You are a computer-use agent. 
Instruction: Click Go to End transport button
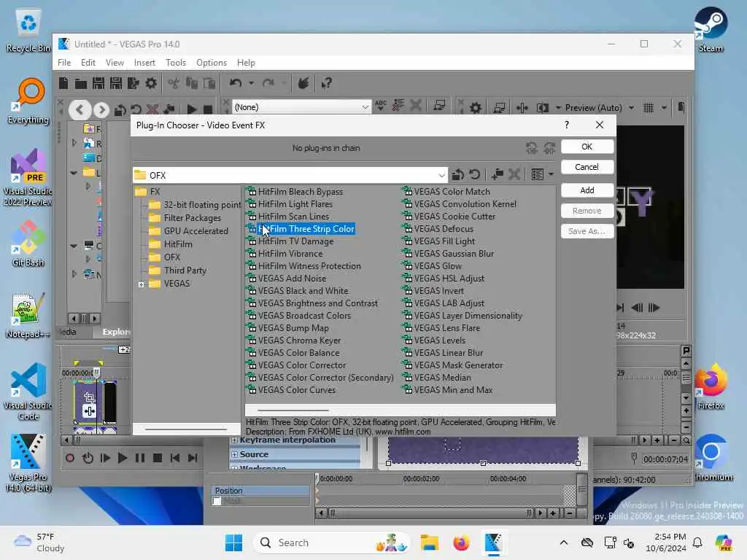pyautogui.click(x=193, y=458)
